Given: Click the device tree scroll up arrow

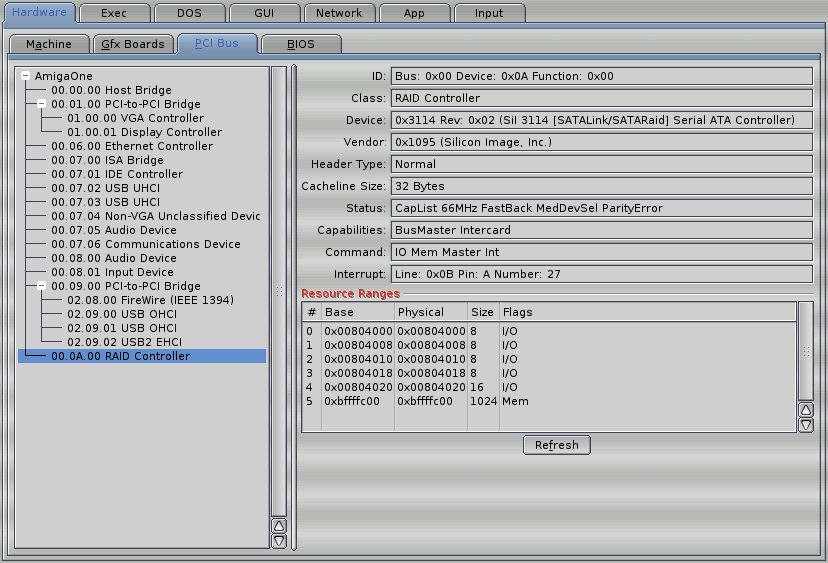Looking at the screenshot, I should (279, 525).
